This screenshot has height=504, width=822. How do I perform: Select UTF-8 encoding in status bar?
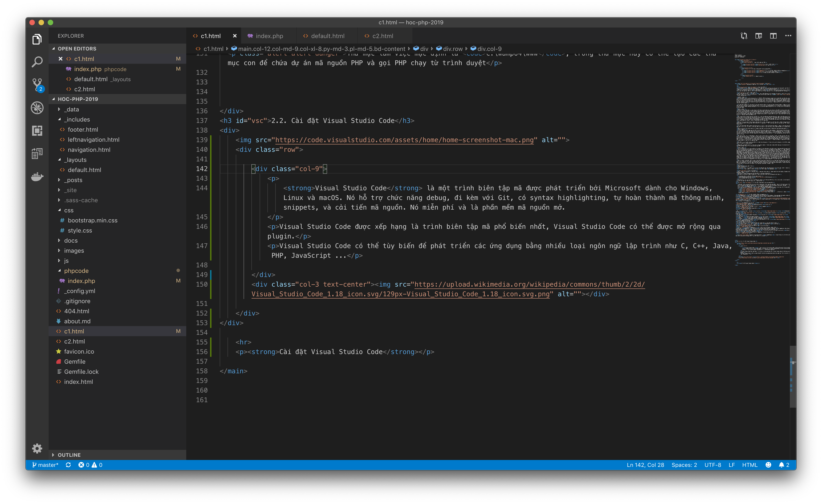pyautogui.click(x=713, y=465)
